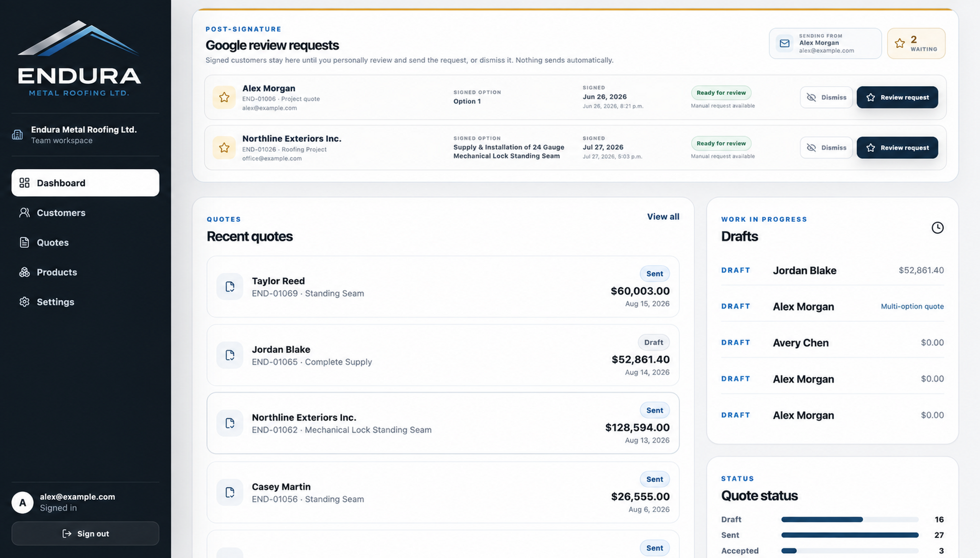Click the document icon on Northline Exteriors quote
The image size is (980, 558).
230,423
